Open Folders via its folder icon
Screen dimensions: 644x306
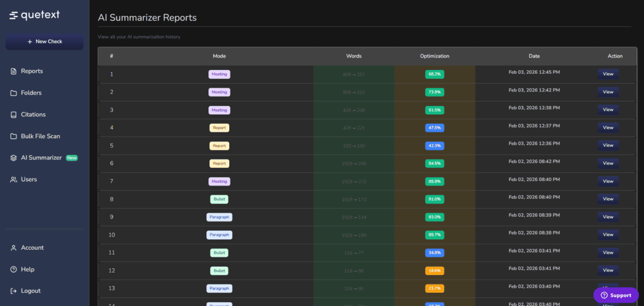13,93
